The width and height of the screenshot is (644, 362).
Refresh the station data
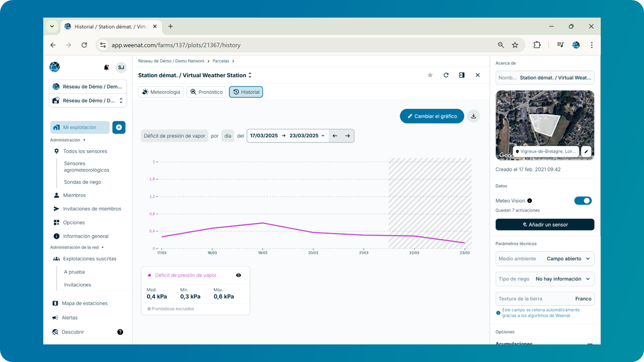click(x=446, y=75)
